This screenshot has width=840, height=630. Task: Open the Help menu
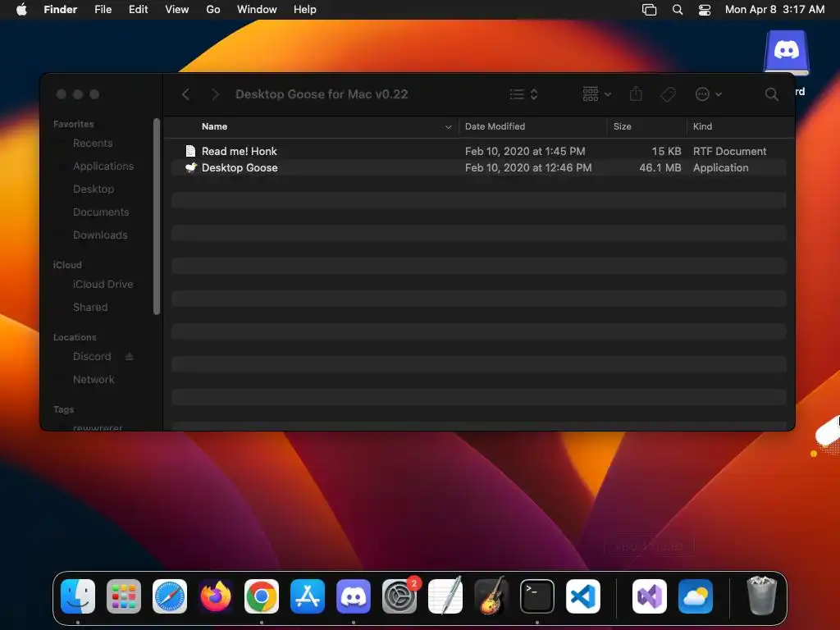click(305, 9)
